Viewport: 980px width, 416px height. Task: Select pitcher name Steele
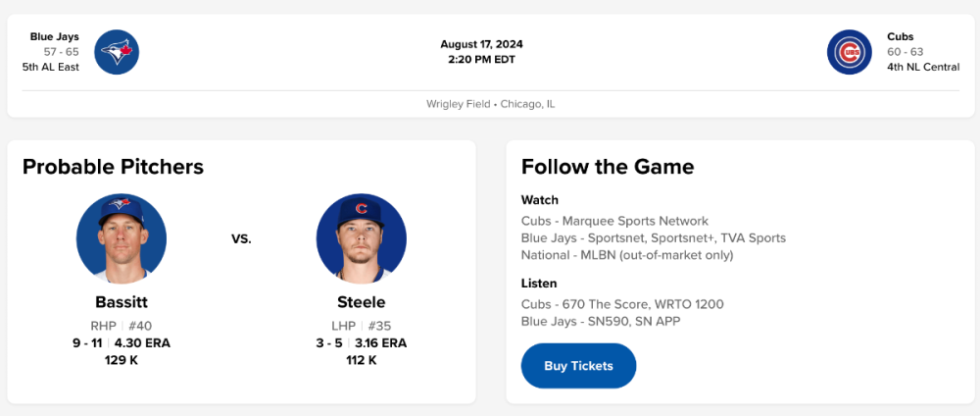click(x=361, y=302)
